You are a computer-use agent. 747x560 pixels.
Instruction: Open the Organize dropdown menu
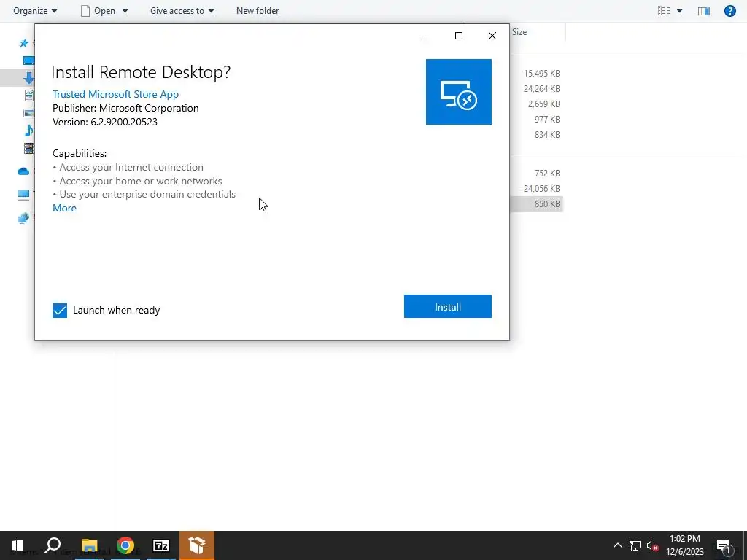pyautogui.click(x=35, y=10)
